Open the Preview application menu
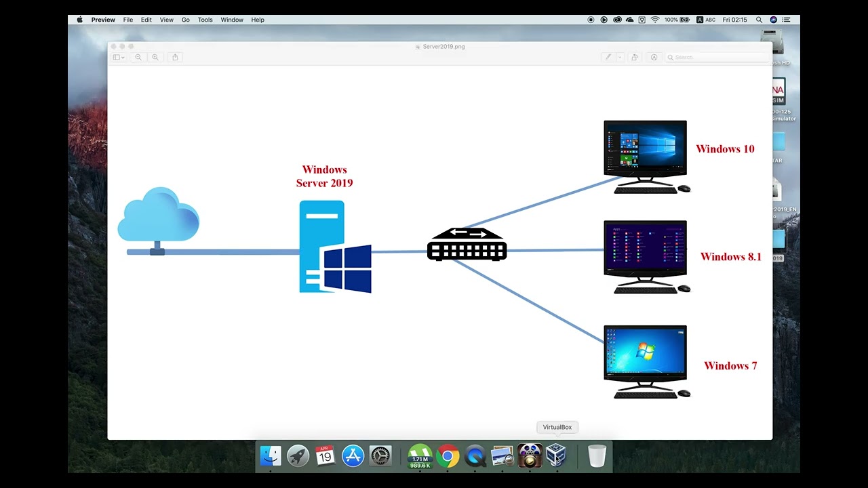 [x=103, y=20]
